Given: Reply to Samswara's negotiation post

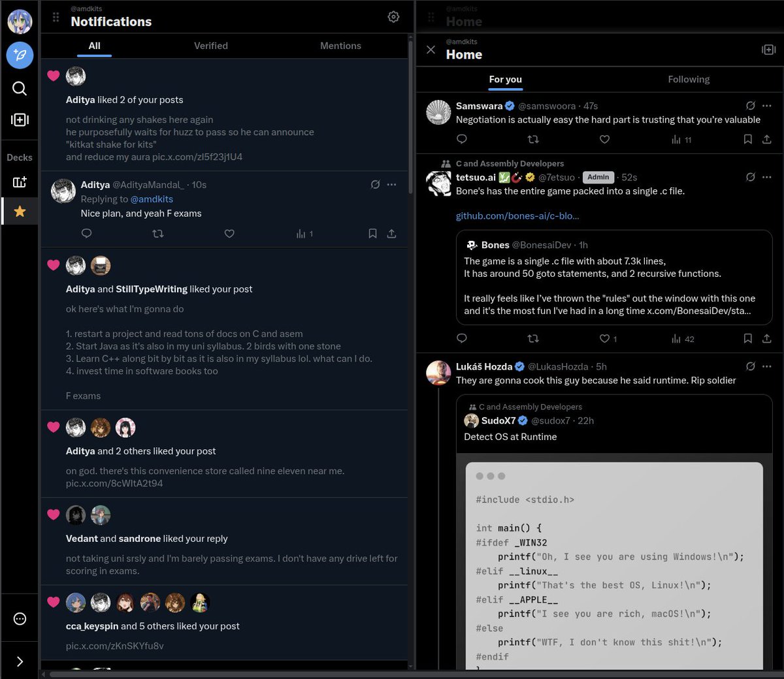Looking at the screenshot, I should coord(462,139).
